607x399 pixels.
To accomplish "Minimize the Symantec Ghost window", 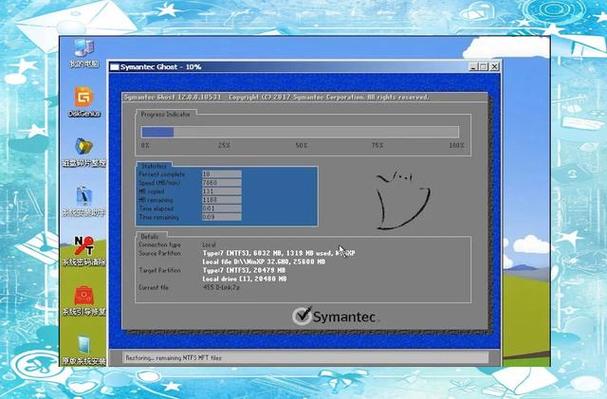I will pyautogui.click(x=473, y=67).
